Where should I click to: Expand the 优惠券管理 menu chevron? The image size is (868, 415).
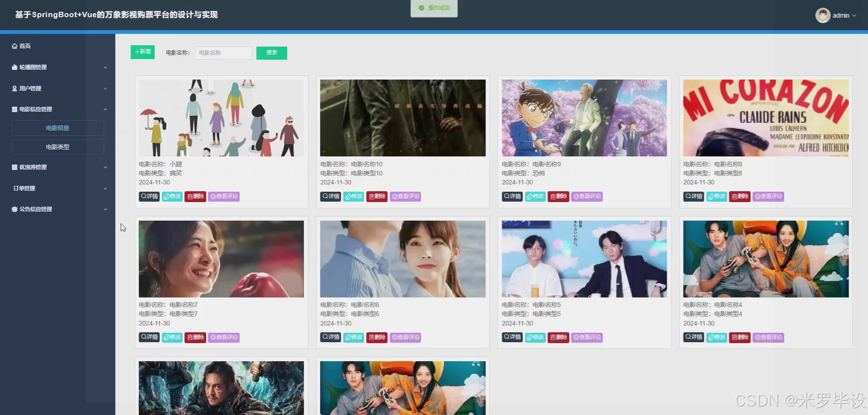105,167
